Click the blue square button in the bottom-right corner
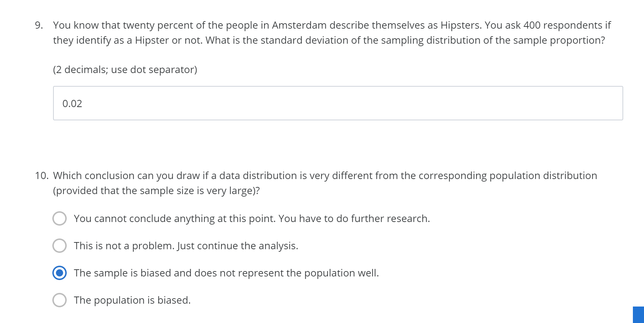This screenshot has height=323, width=644. pos(638,315)
